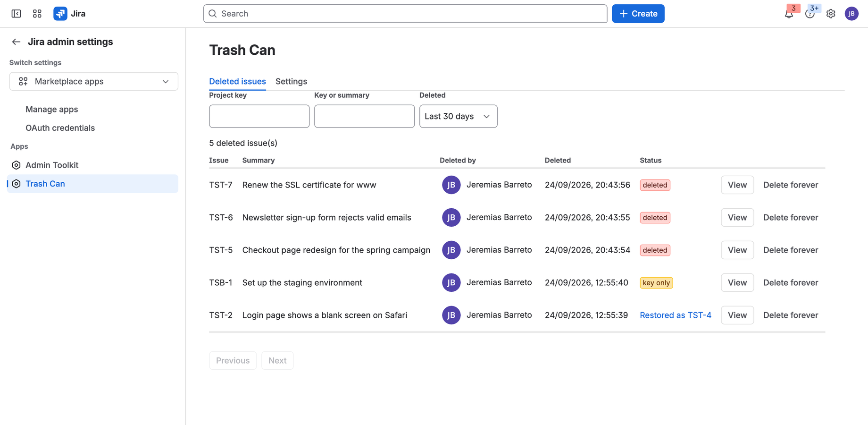The height and width of the screenshot is (425, 868).
Task: Click the Trash Can app icon in sidebar
Action: (16, 184)
